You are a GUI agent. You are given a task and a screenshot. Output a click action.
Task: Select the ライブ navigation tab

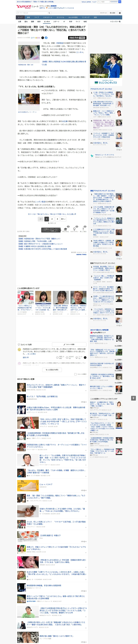point(37,17)
